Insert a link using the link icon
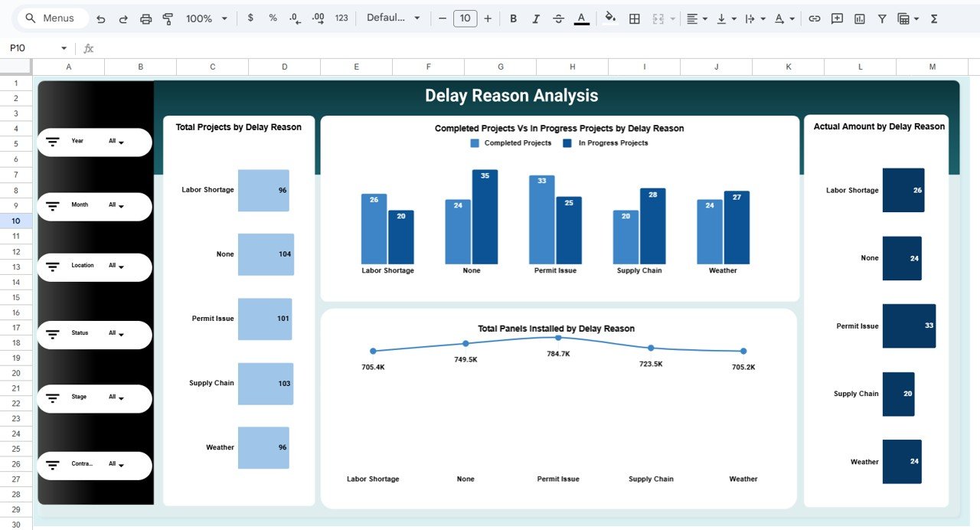Image resolution: width=980 pixels, height=530 pixels. [814, 18]
